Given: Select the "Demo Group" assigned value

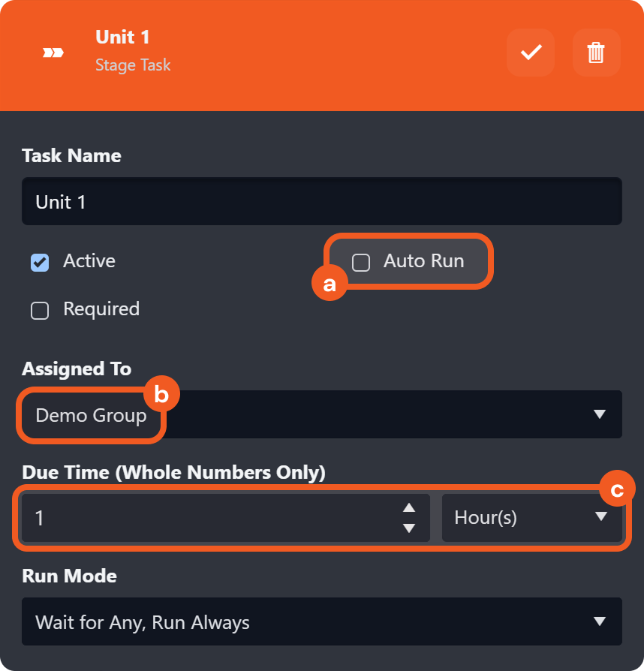Looking at the screenshot, I should (x=91, y=415).
